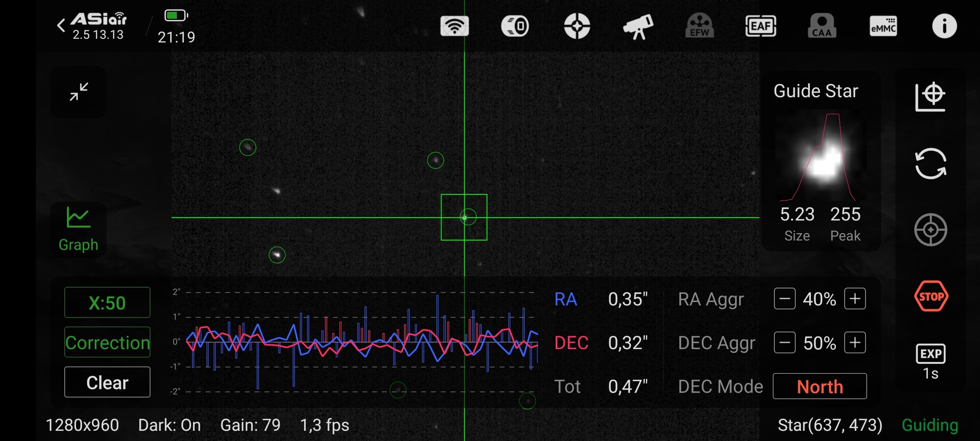This screenshot has width=980, height=441.
Task: Open the CAA rotator icon
Action: (x=822, y=26)
